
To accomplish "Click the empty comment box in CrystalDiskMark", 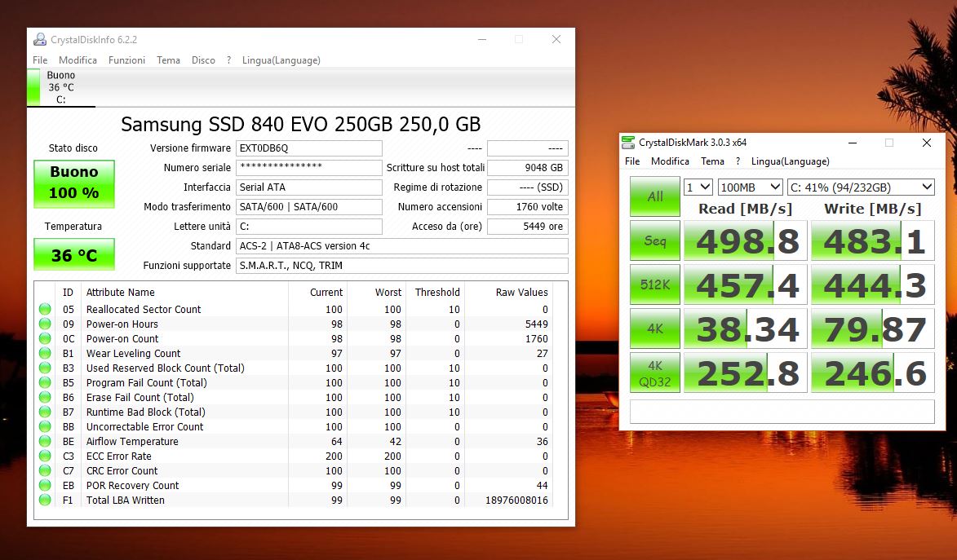I will (782, 411).
